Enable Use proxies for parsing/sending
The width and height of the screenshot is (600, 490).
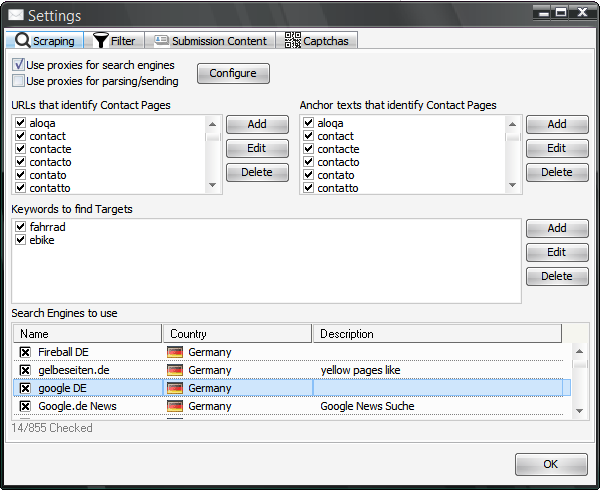(x=19, y=81)
